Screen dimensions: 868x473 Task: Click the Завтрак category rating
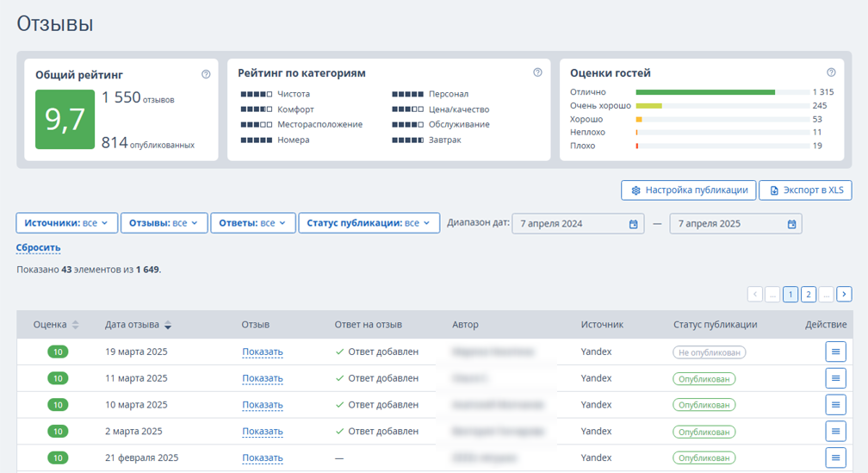(426, 140)
